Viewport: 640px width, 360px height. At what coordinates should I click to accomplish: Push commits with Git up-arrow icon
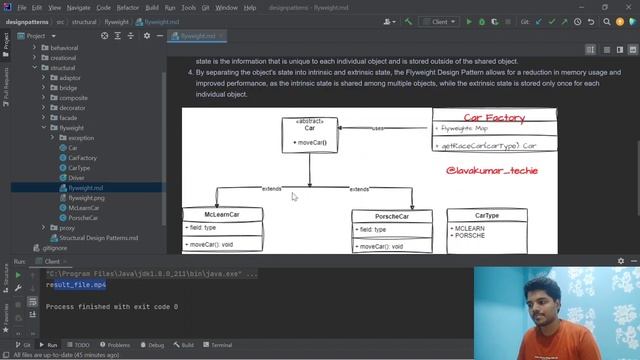pyautogui.click(x=564, y=22)
